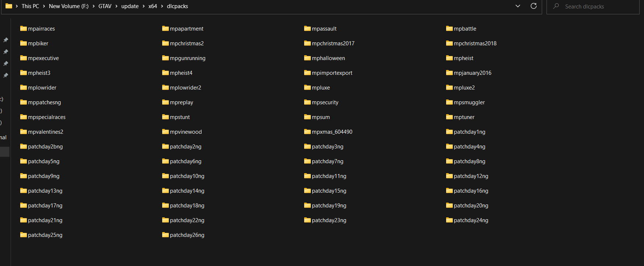Open the address bar history dropdown
This screenshot has width=644, height=266.
[517, 6]
